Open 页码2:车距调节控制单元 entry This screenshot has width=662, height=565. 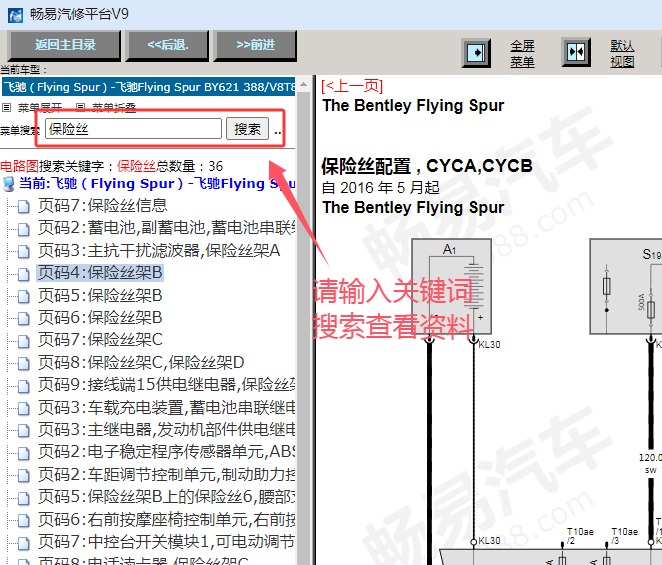tap(166, 474)
